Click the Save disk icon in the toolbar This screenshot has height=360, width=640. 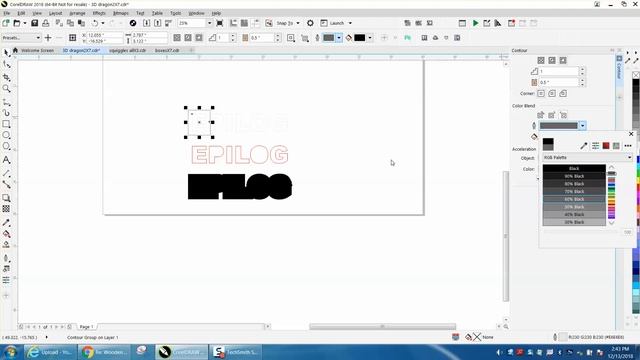(x=35, y=23)
